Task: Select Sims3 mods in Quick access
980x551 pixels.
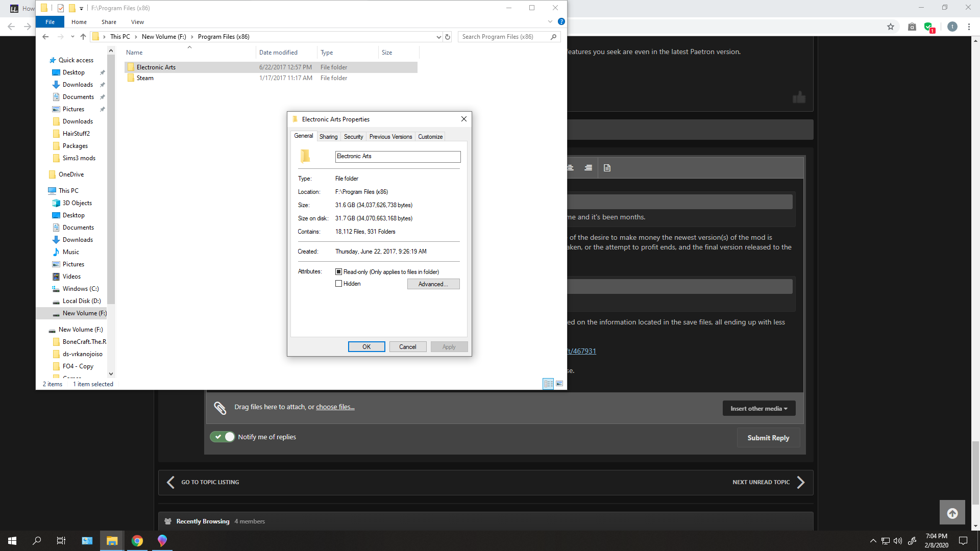Action: [x=79, y=158]
